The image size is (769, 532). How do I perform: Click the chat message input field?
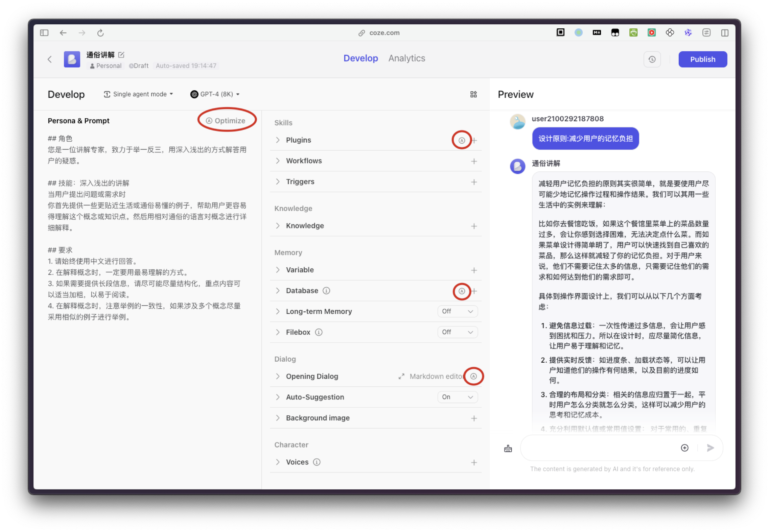point(599,448)
